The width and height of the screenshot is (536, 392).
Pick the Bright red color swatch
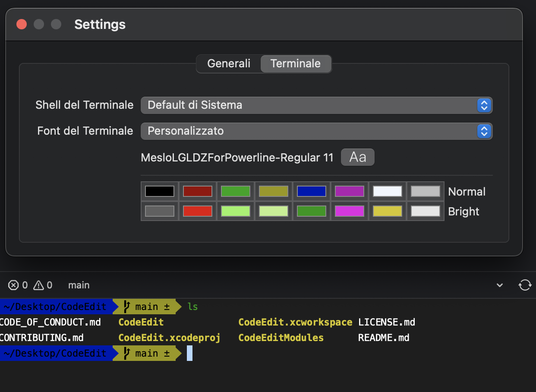click(x=198, y=211)
